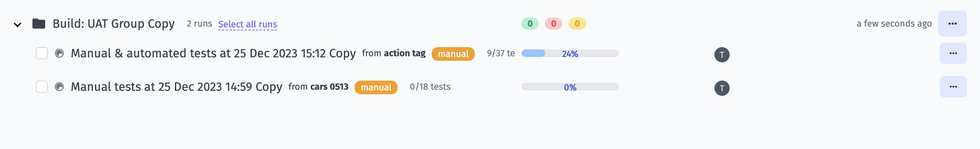Image resolution: width=980 pixels, height=149 pixels.
Task: Check the Manual & automated tests run checkbox
Action: 42,53
